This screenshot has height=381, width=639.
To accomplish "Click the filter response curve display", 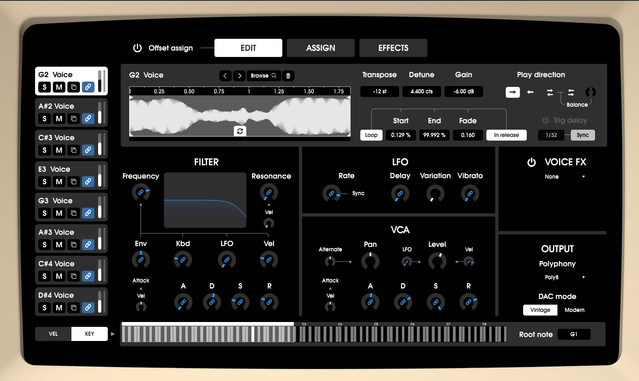I will 205,200.
